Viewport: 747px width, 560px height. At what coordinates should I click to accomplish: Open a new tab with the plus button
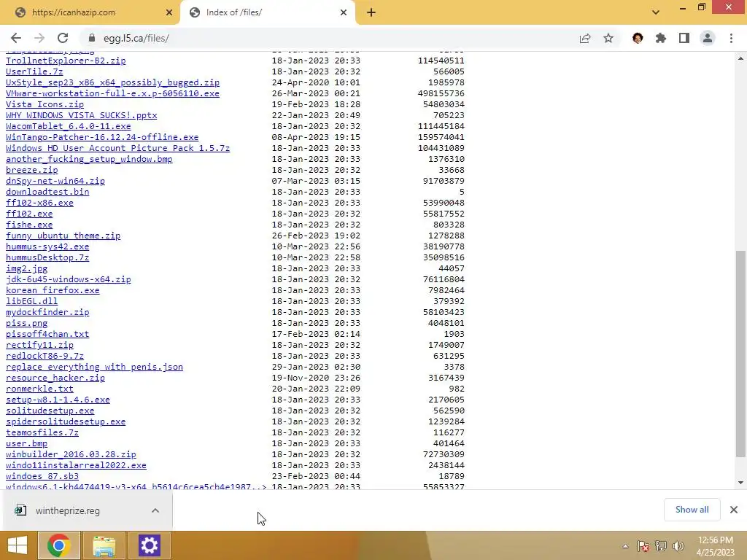click(x=371, y=12)
